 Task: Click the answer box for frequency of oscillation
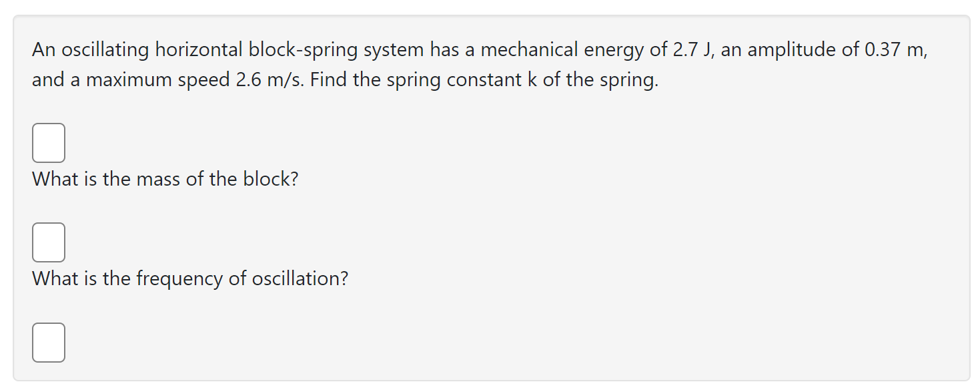(x=48, y=342)
